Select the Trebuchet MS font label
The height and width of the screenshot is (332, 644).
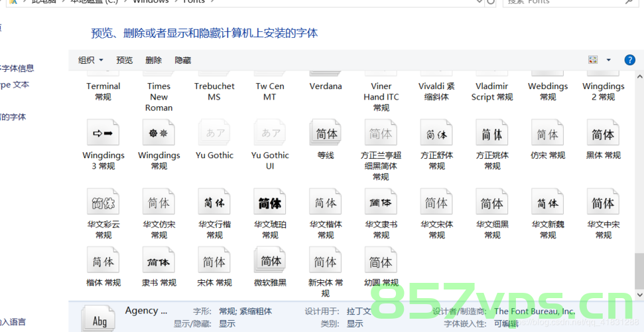[x=214, y=92]
